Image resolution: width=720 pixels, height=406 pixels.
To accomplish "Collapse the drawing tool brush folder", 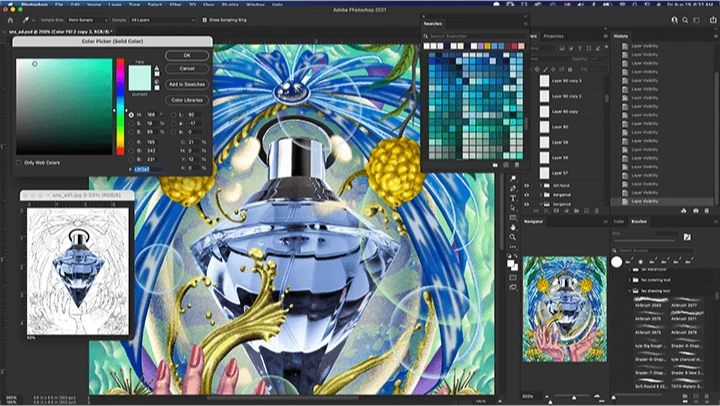I will [x=630, y=291].
